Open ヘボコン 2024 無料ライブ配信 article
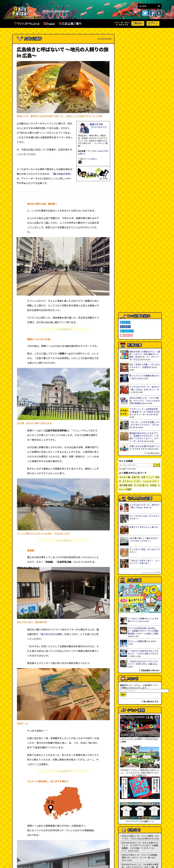The width and height of the screenshot is (174, 868). coord(145,355)
